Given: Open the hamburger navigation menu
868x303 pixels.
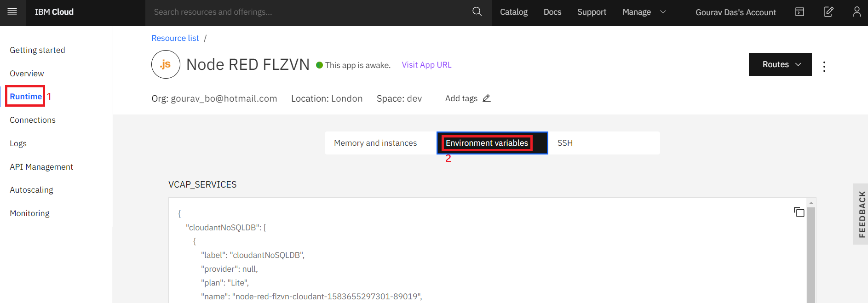Looking at the screenshot, I should [12, 12].
